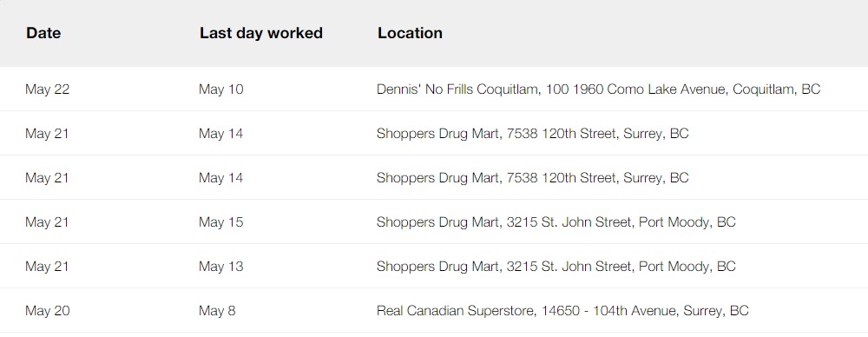868x337 pixels.
Task: Click the second May 14 last day worked cell
Action: click(220, 178)
